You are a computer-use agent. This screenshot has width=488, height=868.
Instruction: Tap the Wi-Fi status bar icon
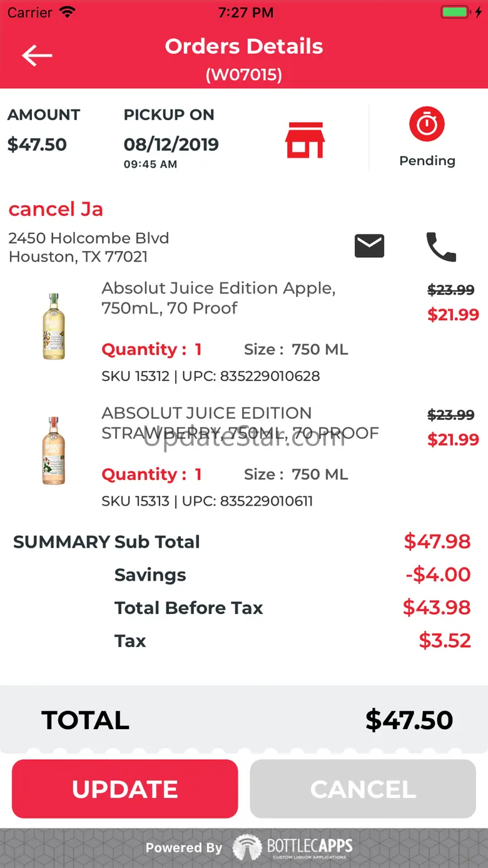(x=67, y=12)
